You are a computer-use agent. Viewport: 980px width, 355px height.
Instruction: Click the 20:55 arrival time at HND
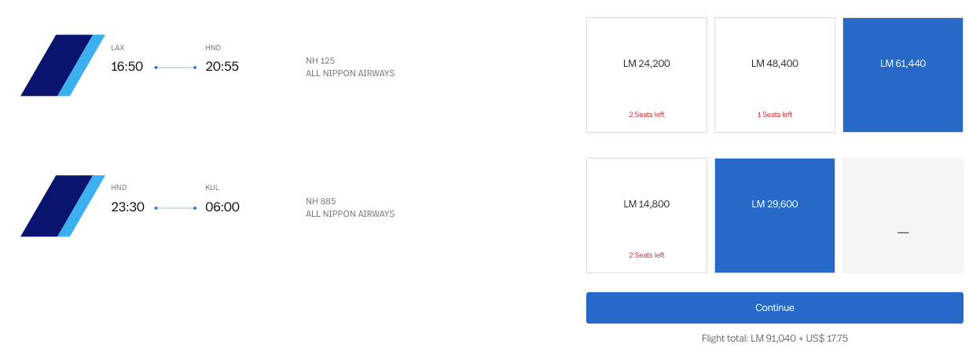[x=222, y=67]
